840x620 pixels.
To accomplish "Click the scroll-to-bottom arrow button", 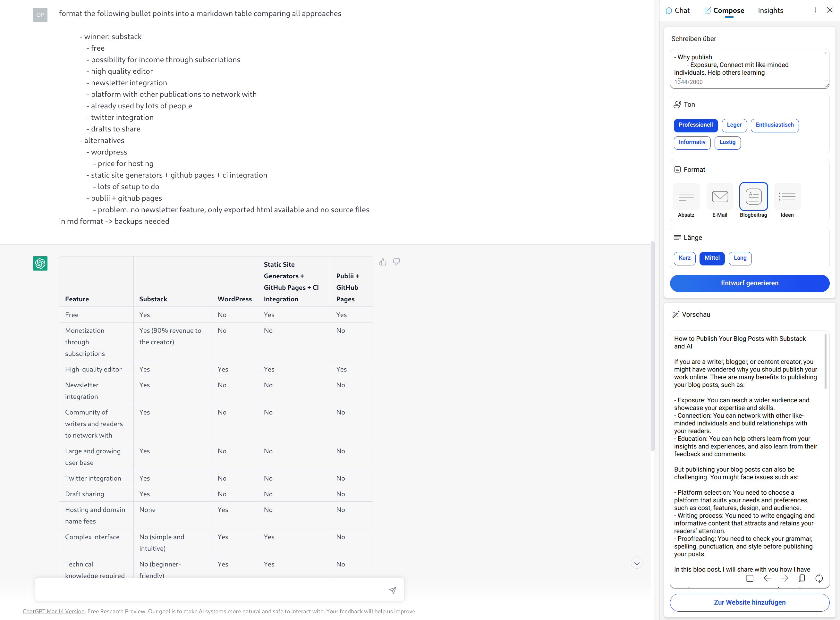I will [636, 563].
